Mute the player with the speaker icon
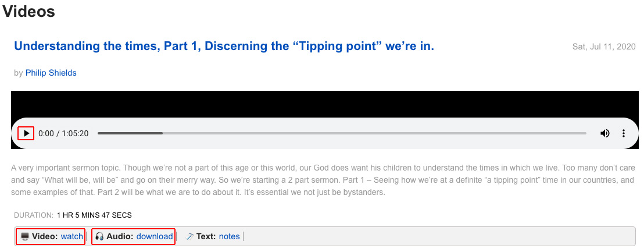Screen dimensions: 644x252 click(x=604, y=133)
